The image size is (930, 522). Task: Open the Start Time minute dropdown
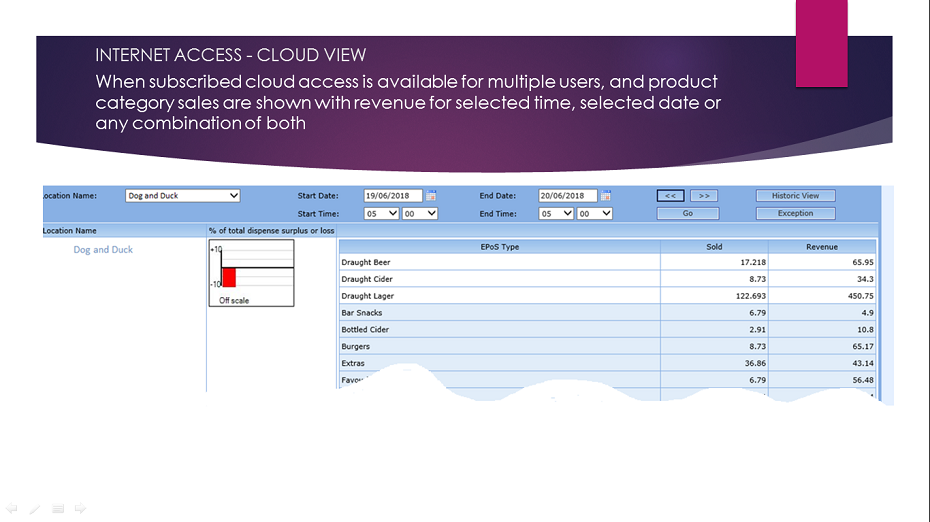coord(419,214)
